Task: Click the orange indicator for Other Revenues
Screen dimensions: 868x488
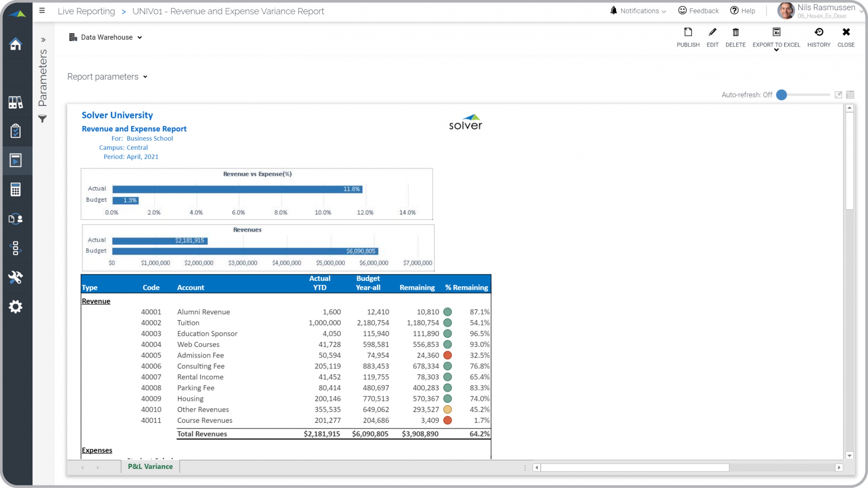Action: click(x=448, y=409)
